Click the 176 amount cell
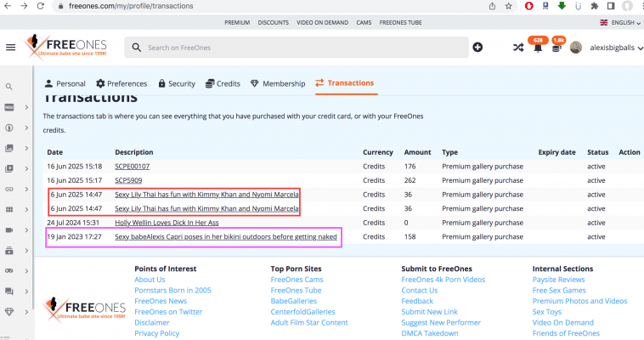The height and width of the screenshot is (340, 644). tap(410, 167)
